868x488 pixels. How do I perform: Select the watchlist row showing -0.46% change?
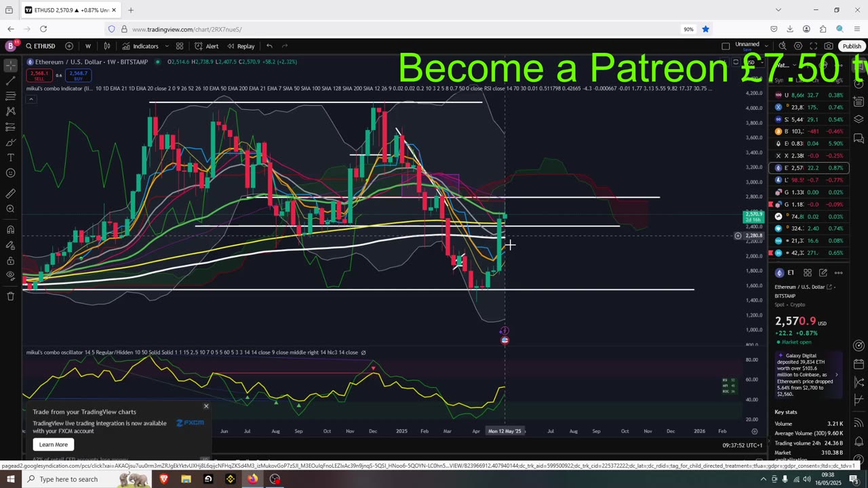809,131
